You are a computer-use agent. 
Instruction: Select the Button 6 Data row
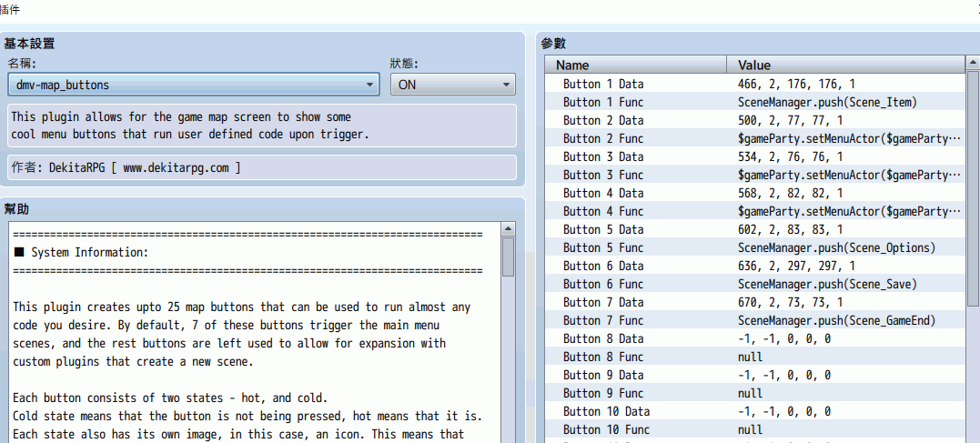point(755,266)
